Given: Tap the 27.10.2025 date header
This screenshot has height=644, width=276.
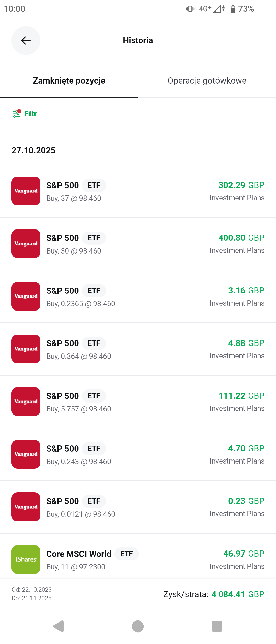Looking at the screenshot, I should pyautogui.click(x=33, y=150).
